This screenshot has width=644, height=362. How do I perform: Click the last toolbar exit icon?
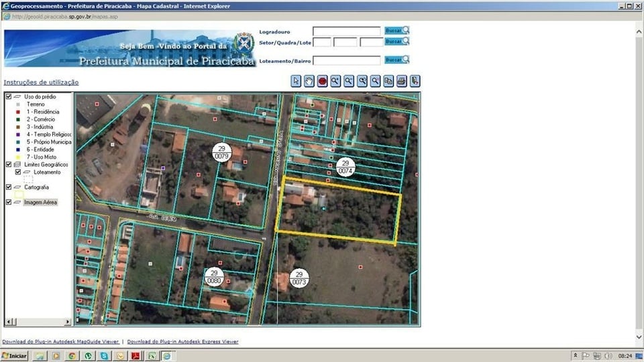415,81
